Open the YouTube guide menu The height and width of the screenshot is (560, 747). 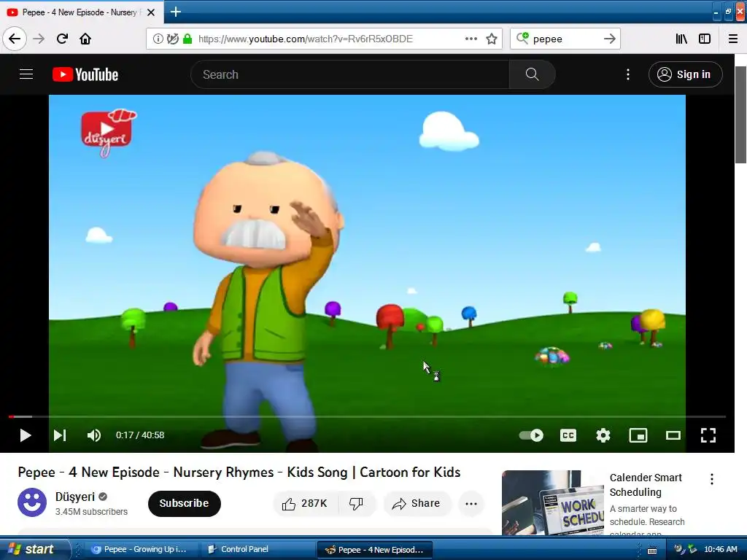[x=26, y=74]
